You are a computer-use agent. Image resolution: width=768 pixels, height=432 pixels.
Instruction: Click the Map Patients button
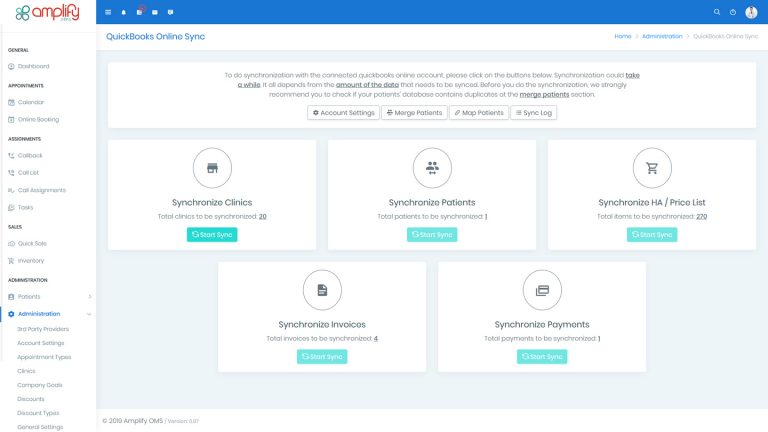click(x=479, y=113)
